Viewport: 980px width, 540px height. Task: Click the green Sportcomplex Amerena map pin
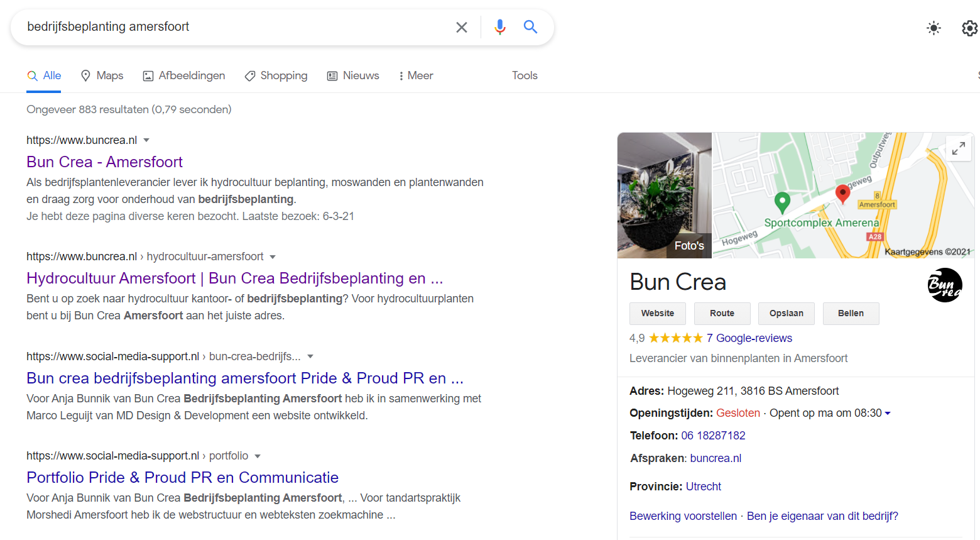782,202
